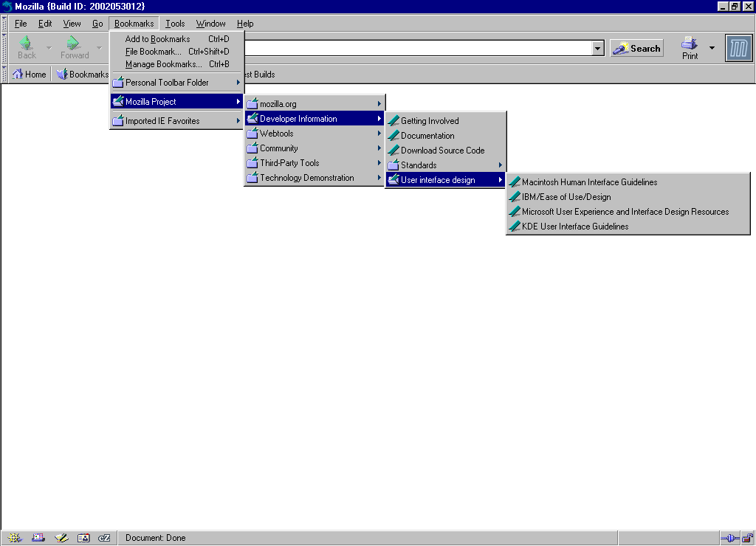Click the Standards folder icon
The image size is (756, 546).
394,165
